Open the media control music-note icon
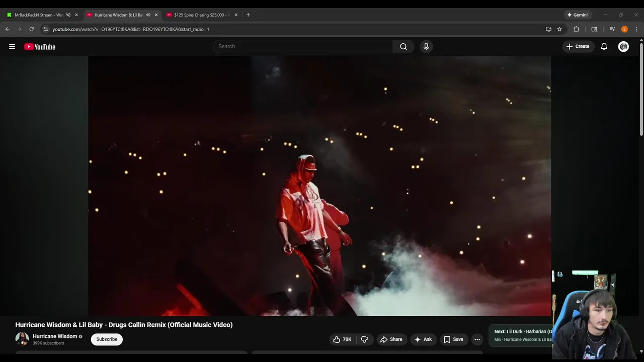644x362 pixels. pos(612,29)
